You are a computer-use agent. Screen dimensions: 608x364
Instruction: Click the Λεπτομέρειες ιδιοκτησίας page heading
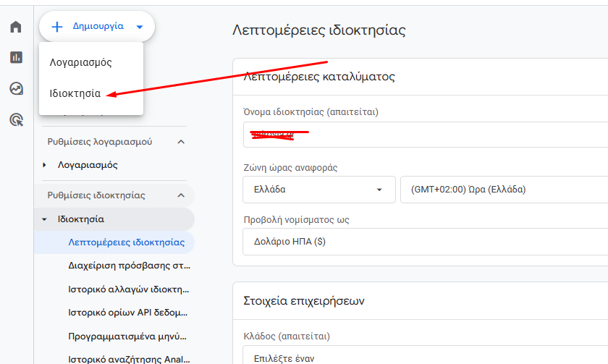(318, 30)
